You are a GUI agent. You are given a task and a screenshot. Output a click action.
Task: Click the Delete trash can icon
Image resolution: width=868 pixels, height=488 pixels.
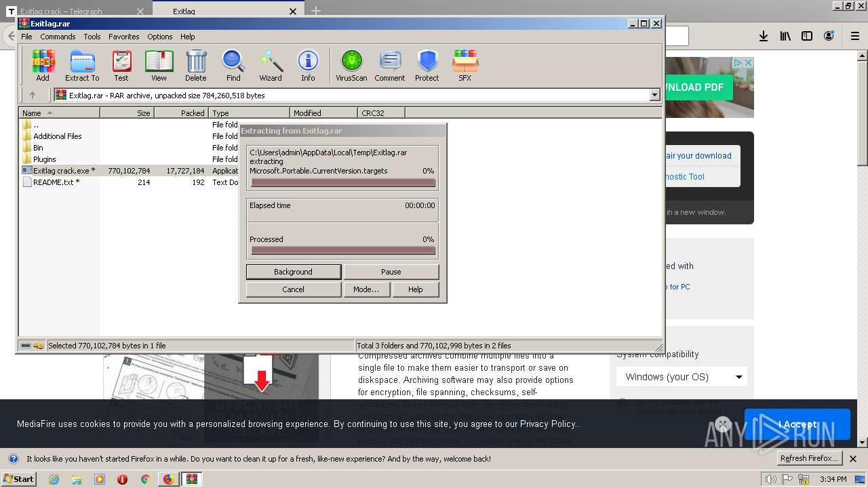(196, 66)
